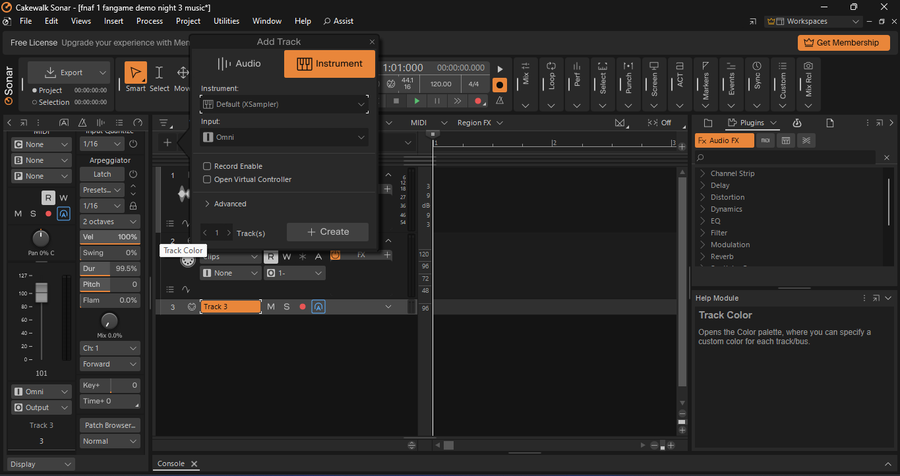Expand the Channel Strip plugin category
The height and width of the screenshot is (476, 900).
[x=702, y=173]
